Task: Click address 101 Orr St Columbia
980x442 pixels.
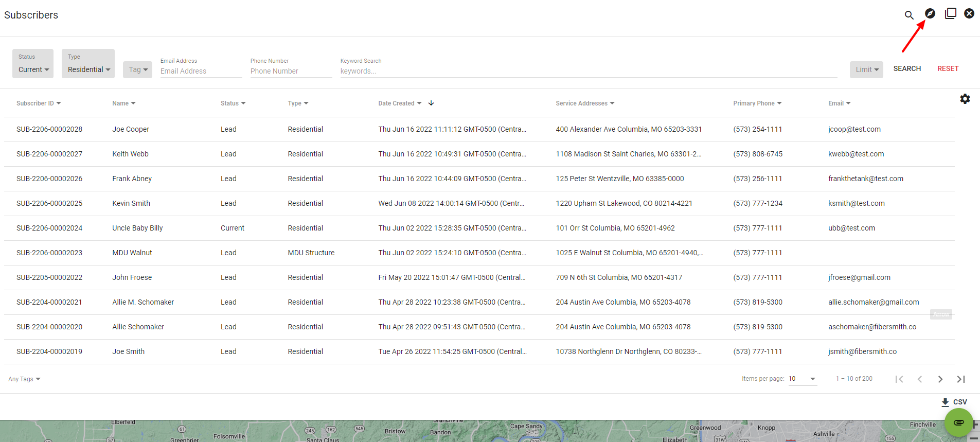Action: click(615, 228)
